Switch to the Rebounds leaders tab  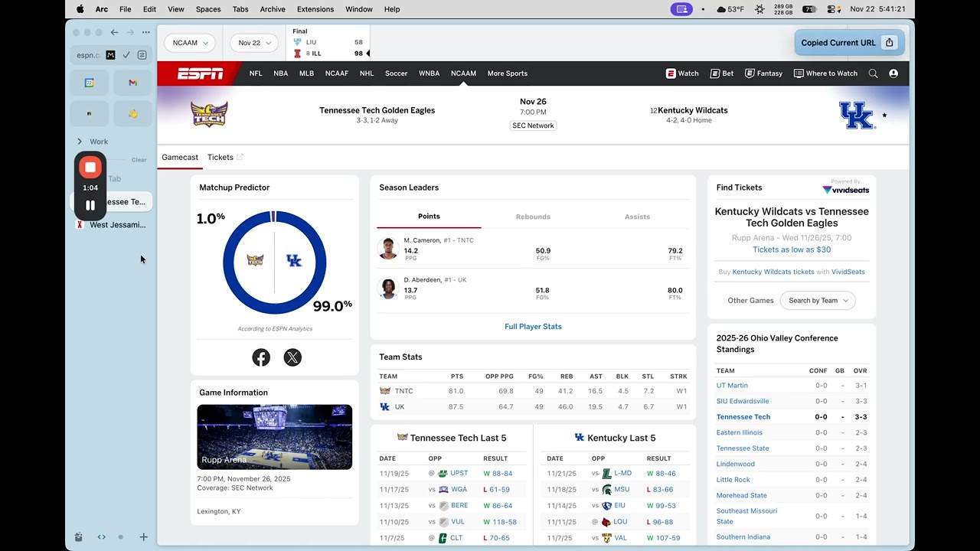point(533,217)
